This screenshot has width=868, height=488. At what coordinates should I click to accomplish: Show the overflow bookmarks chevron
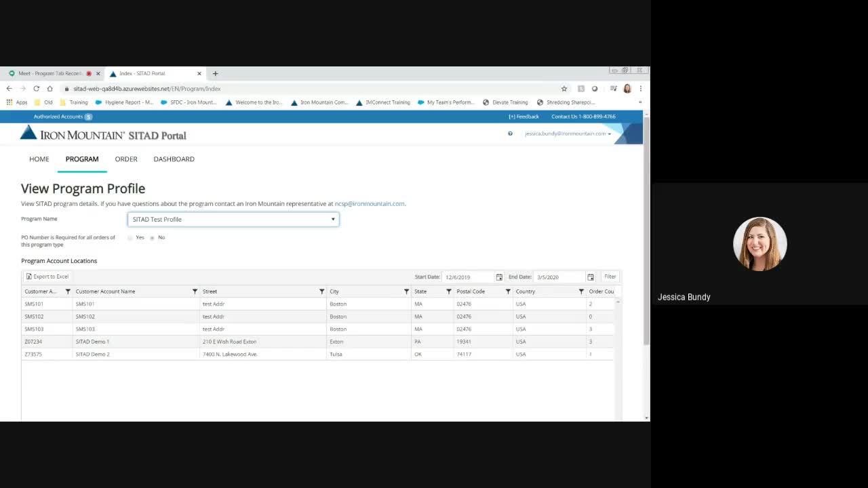click(639, 102)
